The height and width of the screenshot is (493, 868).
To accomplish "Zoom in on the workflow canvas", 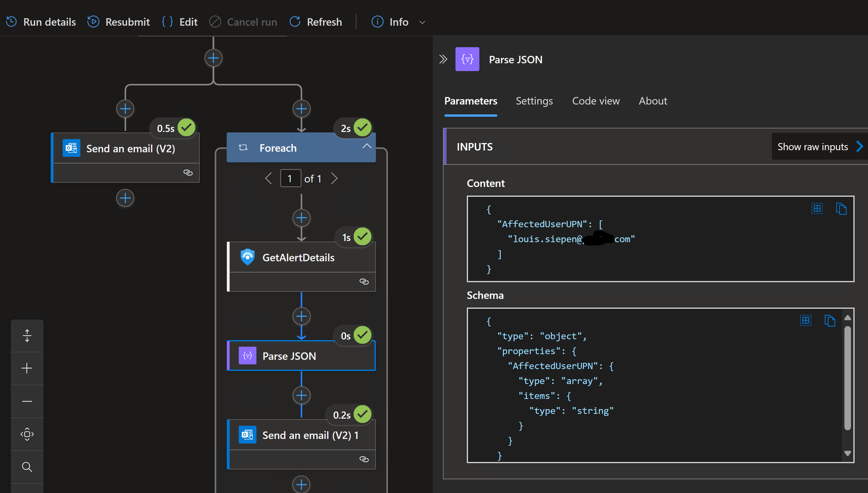I will coord(27,368).
